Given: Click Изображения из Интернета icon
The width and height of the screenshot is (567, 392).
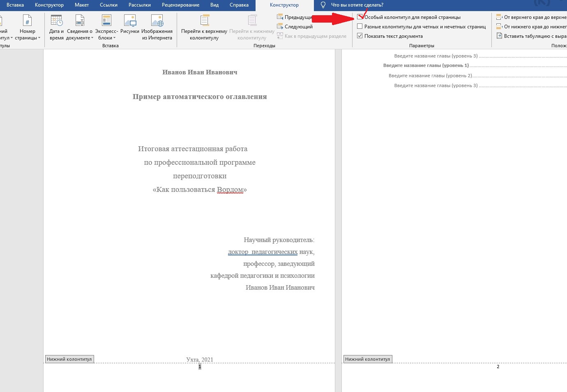Looking at the screenshot, I should 157,21.
